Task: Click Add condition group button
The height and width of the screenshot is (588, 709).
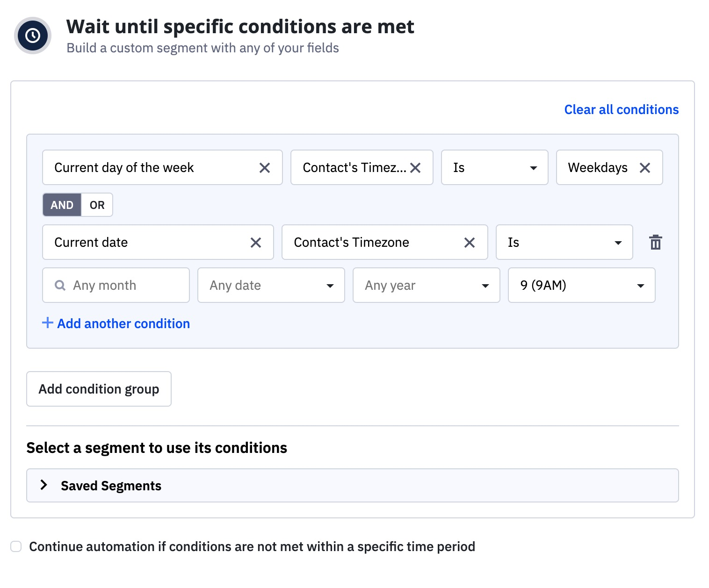Action: pyautogui.click(x=99, y=389)
